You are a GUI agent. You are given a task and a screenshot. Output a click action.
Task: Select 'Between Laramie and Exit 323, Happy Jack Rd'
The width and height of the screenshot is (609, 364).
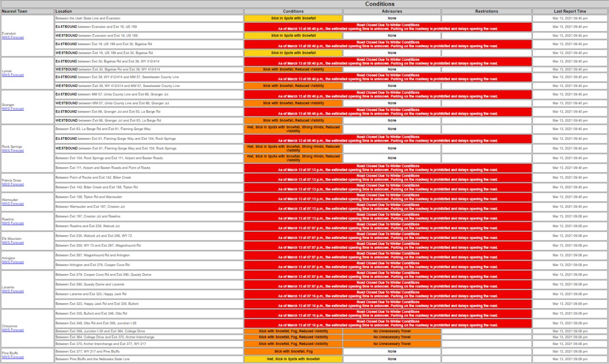149,294
